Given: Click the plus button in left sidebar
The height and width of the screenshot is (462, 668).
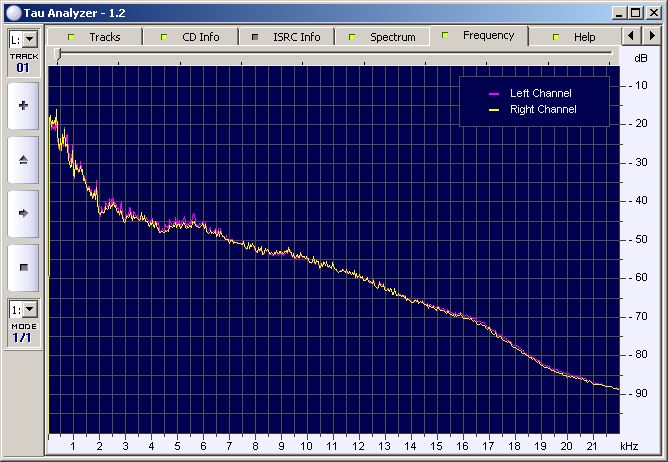Looking at the screenshot, I should click(23, 106).
